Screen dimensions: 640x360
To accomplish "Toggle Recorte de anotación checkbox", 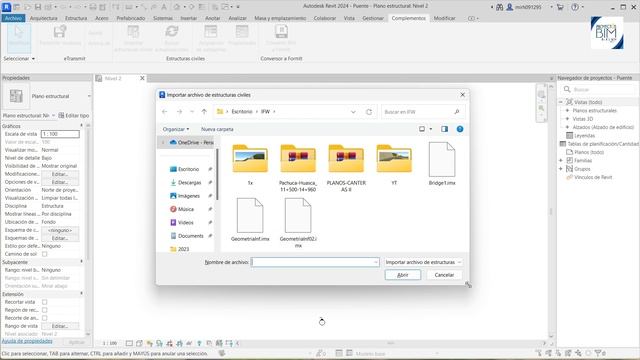I will pyautogui.click(x=44, y=318).
